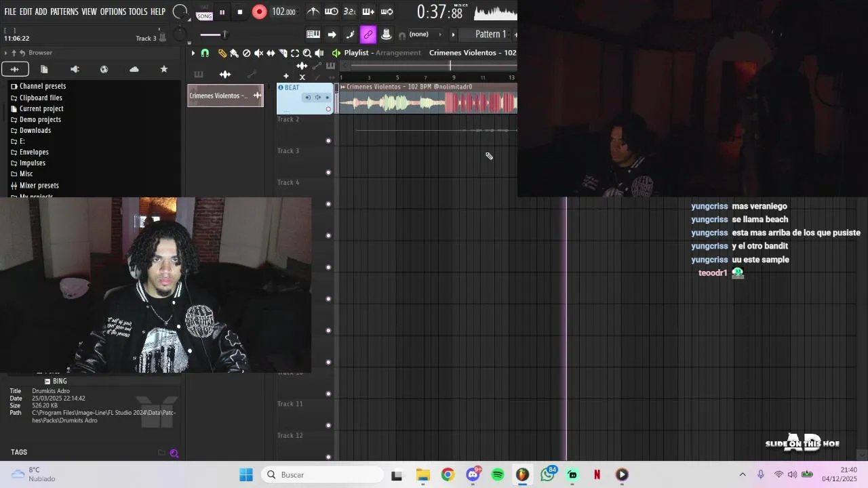This screenshot has width=868, height=488.
Task: Click the red record button
Action: (259, 12)
